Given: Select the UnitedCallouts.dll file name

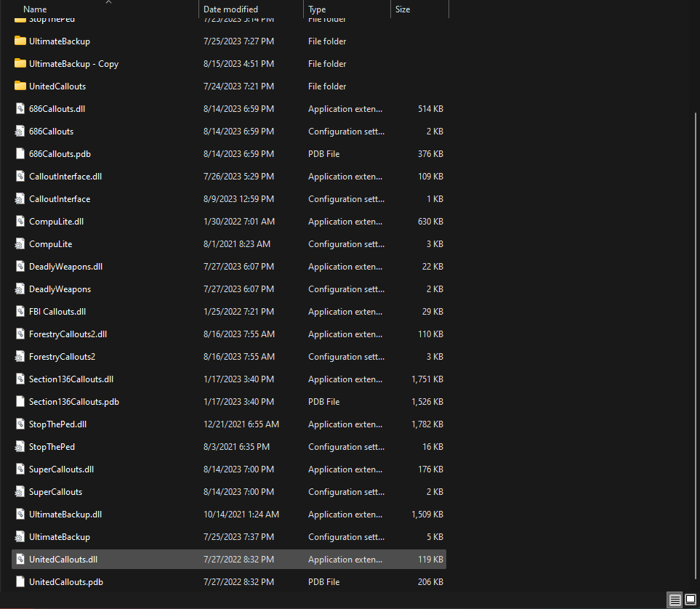Looking at the screenshot, I should (63, 560).
